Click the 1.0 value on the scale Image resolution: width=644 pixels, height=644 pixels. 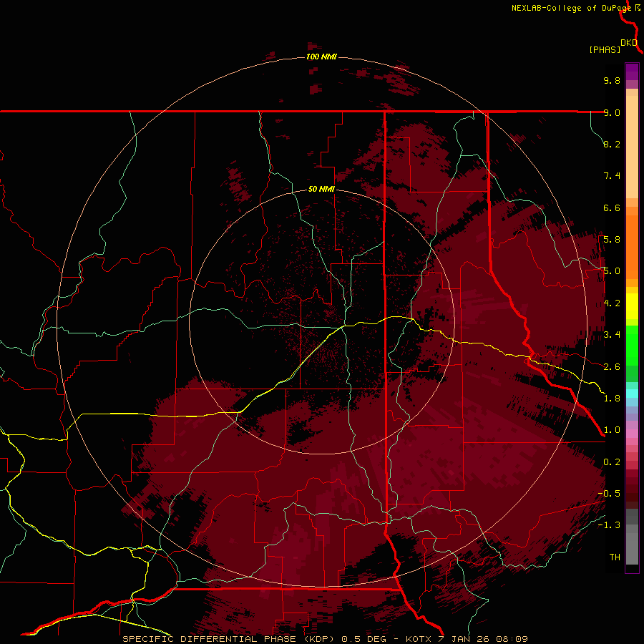click(612, 430)
